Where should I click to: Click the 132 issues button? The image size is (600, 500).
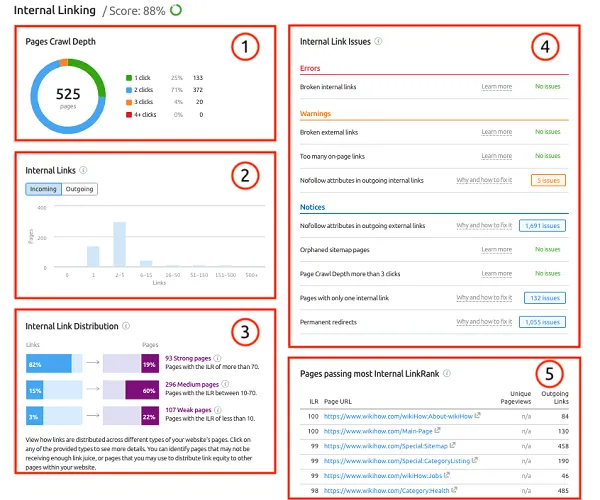click(545, 298)
